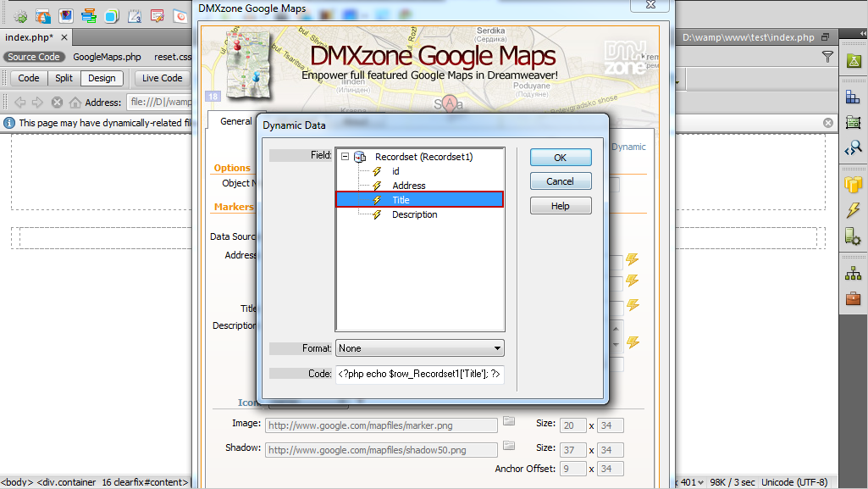
Task: Select the Title field in Recordset
Action: [420, 200]
